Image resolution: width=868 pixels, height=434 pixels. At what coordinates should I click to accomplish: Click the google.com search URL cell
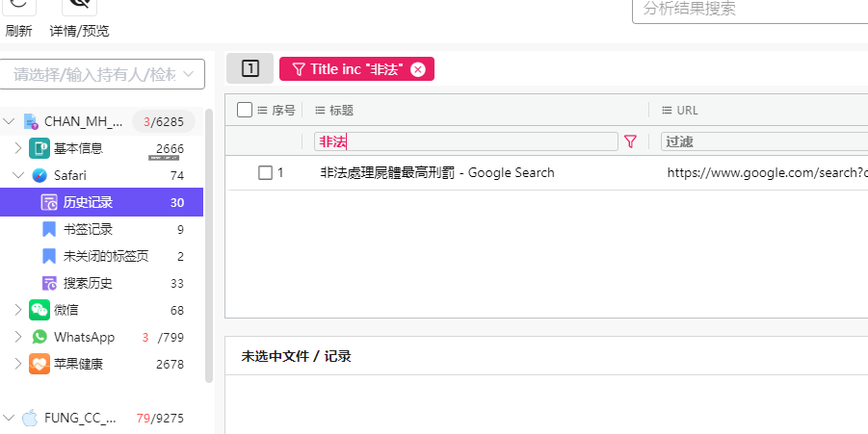[x=767, y=173]
